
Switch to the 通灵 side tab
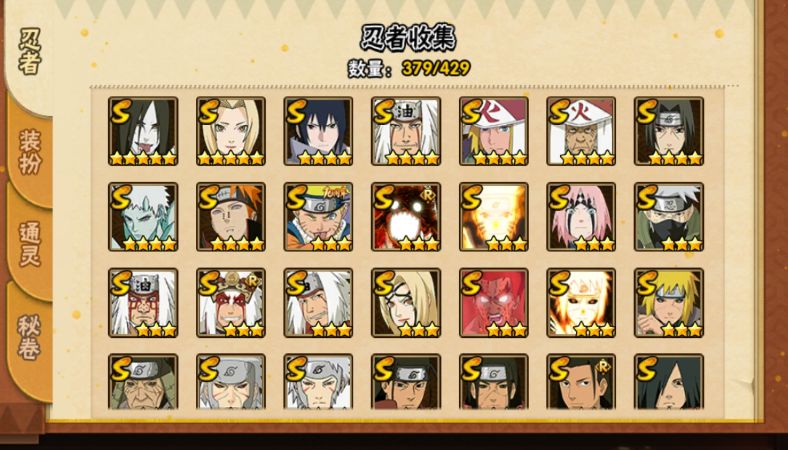[30, 244]
